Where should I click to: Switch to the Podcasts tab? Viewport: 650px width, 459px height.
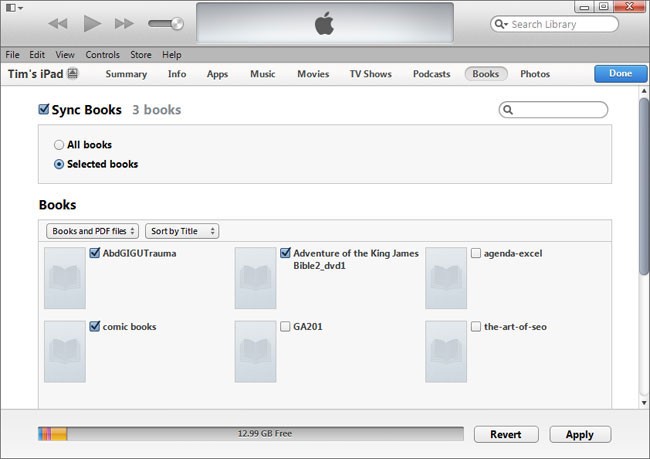click(x=432, y=74)
